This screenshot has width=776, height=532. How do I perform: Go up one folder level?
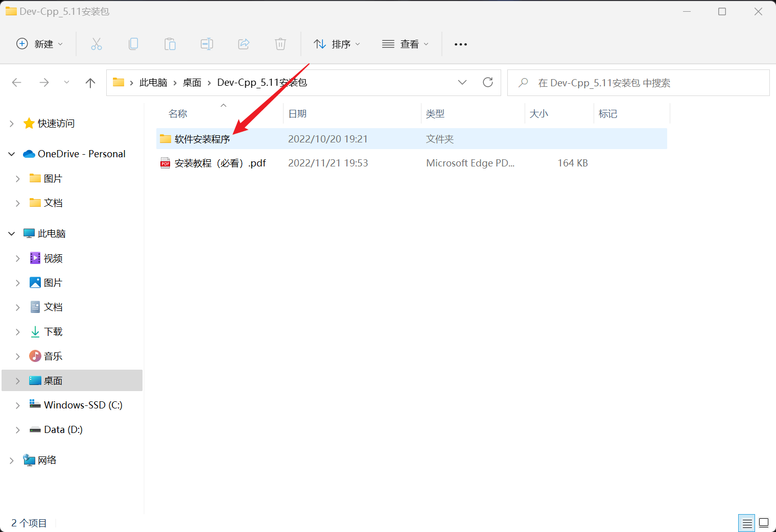coord(90,83)
